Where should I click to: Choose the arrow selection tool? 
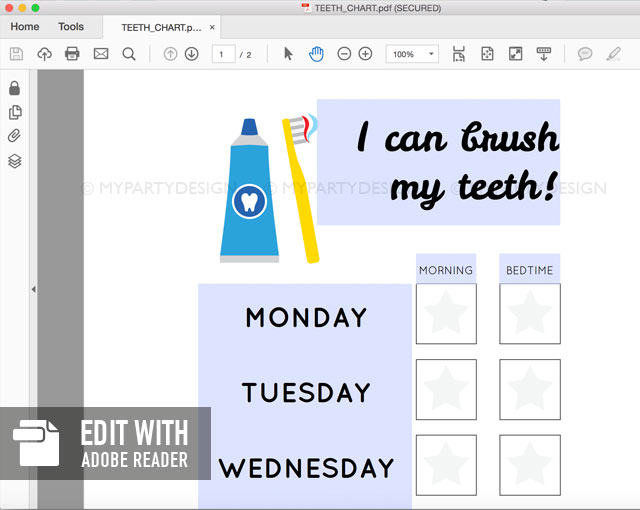(289, 54)
